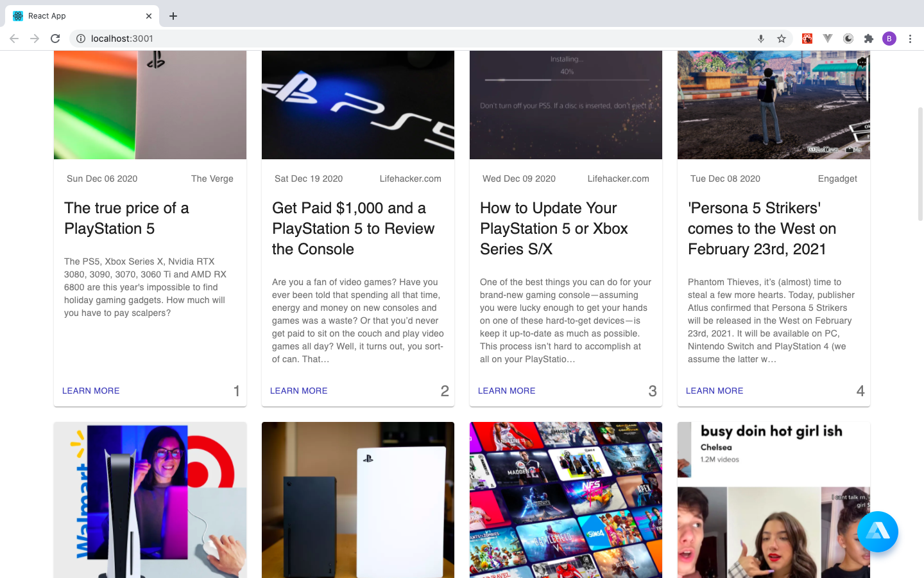
Task: Click Learn More on Persona 5 Strikers card
Action: pos(715,390)
